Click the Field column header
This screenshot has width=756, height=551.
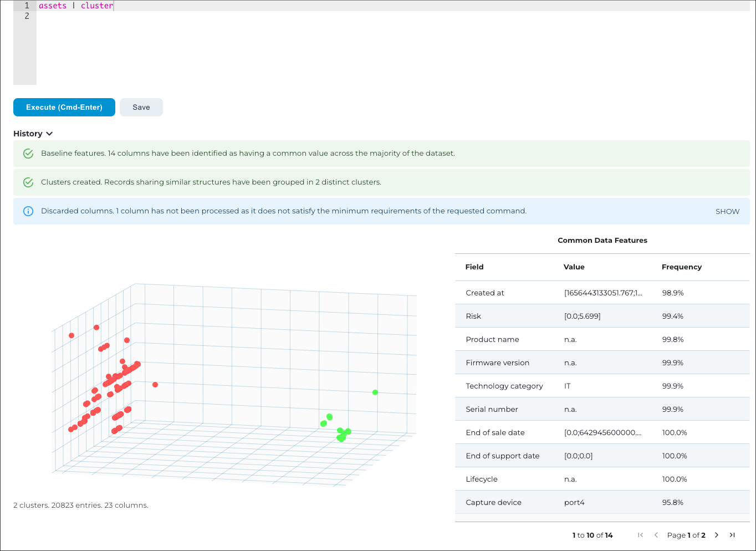474,267
